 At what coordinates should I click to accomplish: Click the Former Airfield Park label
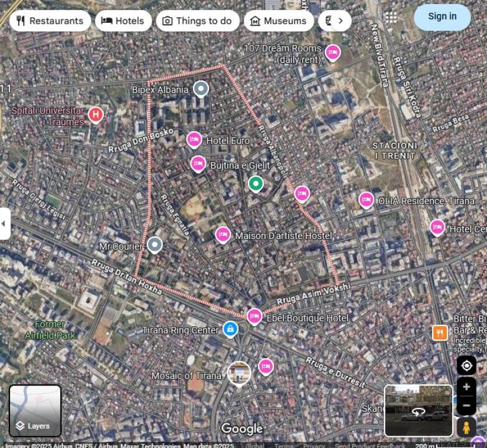point(50,330)
